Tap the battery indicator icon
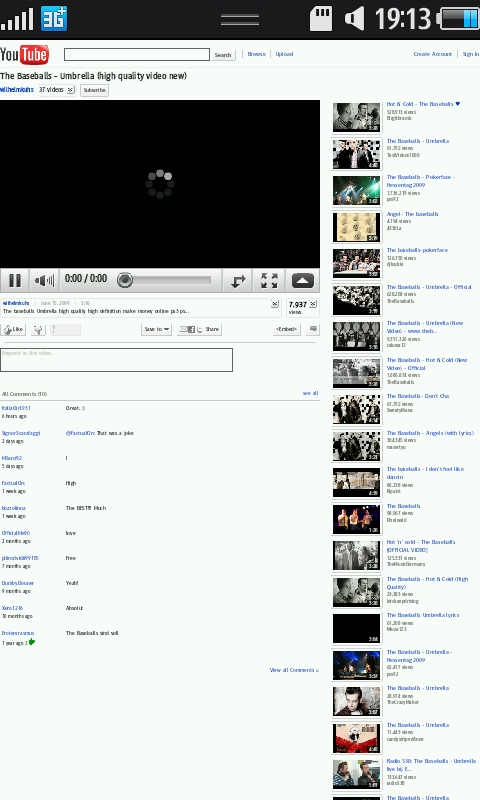Image resolution: width=480 pixels, height=800 pixels. 458,19
